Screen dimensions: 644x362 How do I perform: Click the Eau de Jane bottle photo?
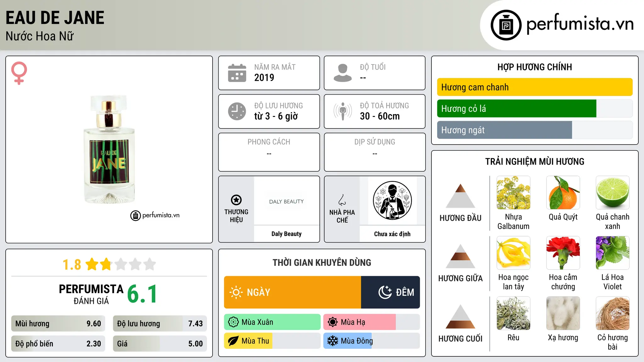point(109,149)
